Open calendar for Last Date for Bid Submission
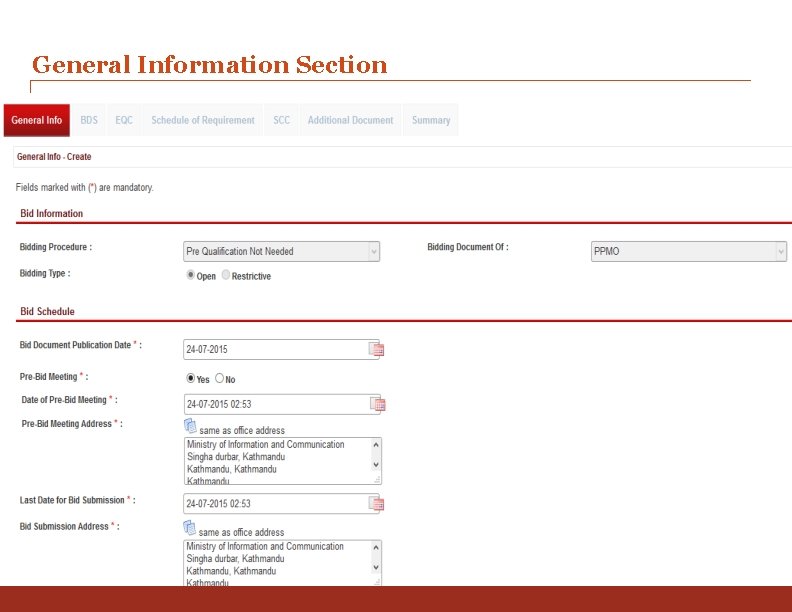792x612 pixels. pos(376,503)
